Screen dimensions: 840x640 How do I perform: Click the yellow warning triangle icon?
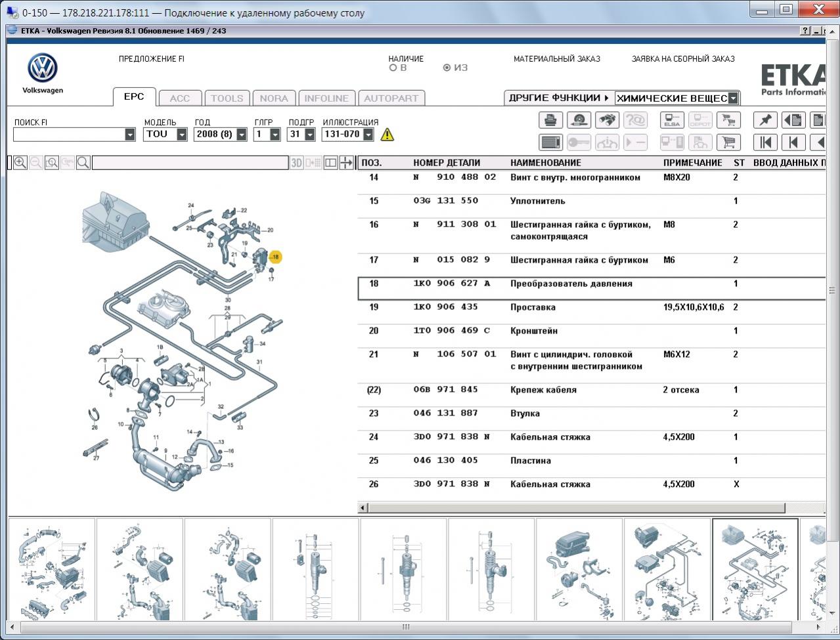point(387,135)
